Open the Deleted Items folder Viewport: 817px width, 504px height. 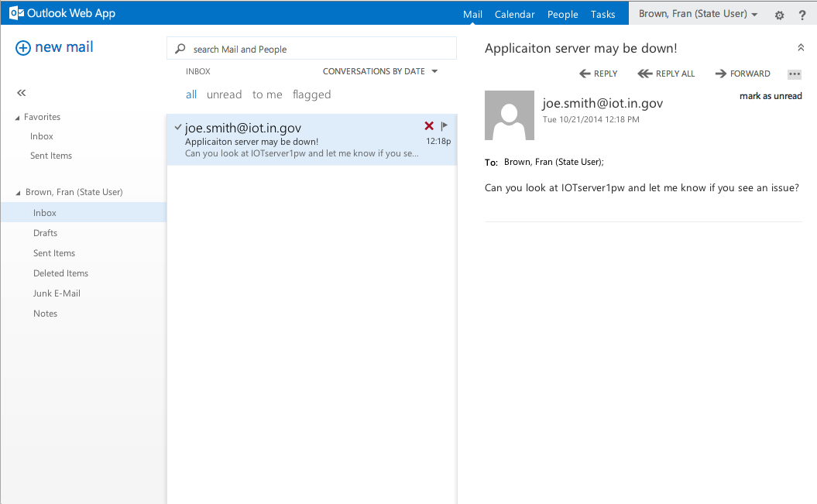60,273
